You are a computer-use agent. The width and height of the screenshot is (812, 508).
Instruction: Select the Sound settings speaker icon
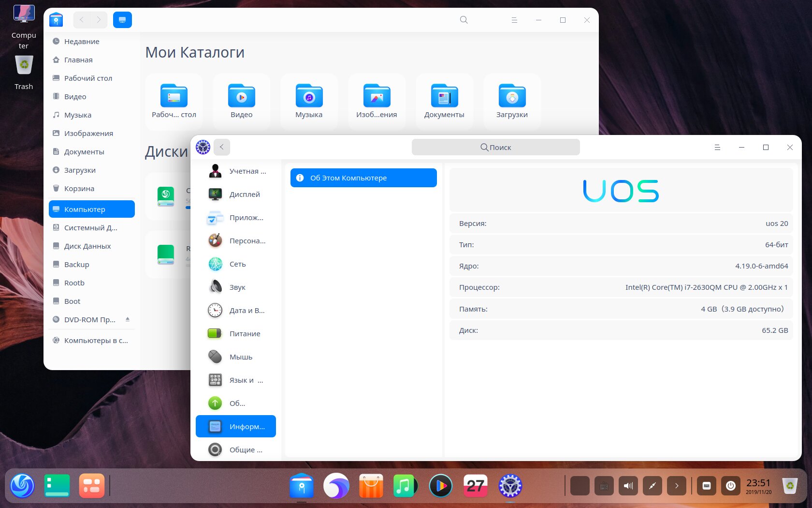[215, 287]
